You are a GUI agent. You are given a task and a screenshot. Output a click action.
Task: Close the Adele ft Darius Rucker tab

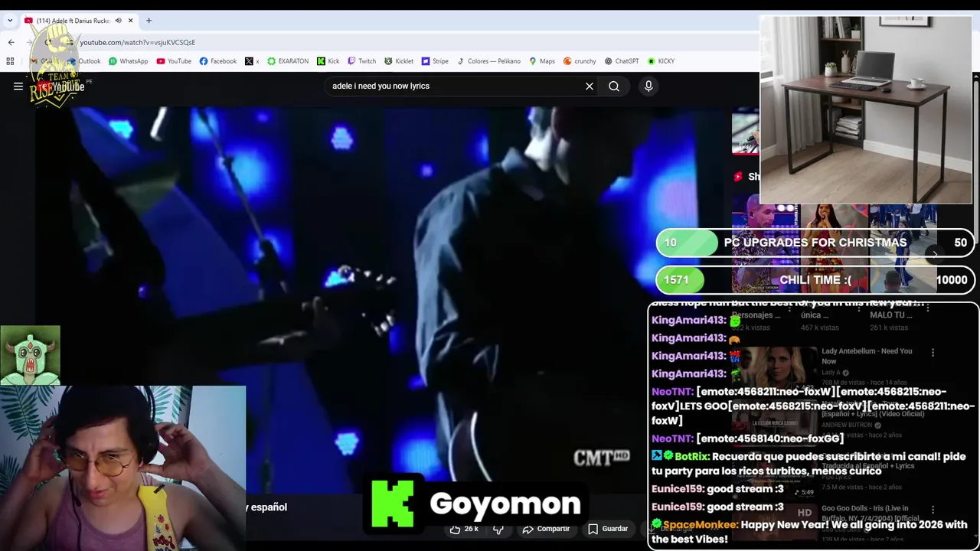pyautogui.click(x=131, y=21)
